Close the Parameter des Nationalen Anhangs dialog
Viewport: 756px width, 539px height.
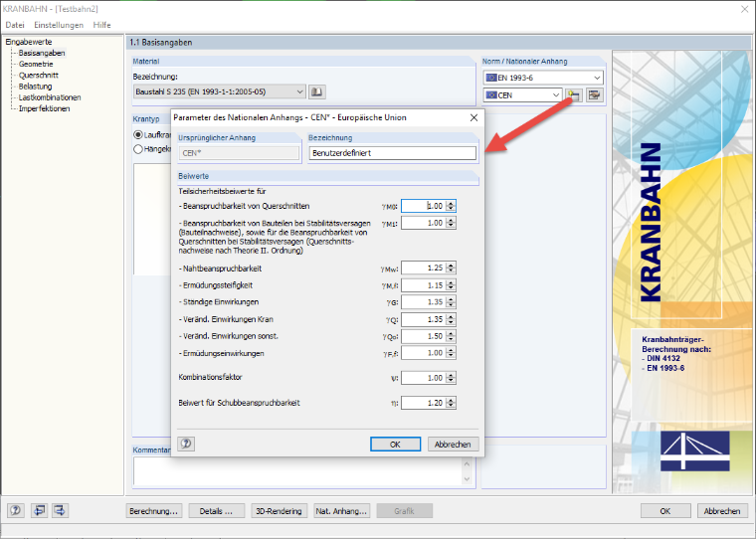(x=473, y=117)
